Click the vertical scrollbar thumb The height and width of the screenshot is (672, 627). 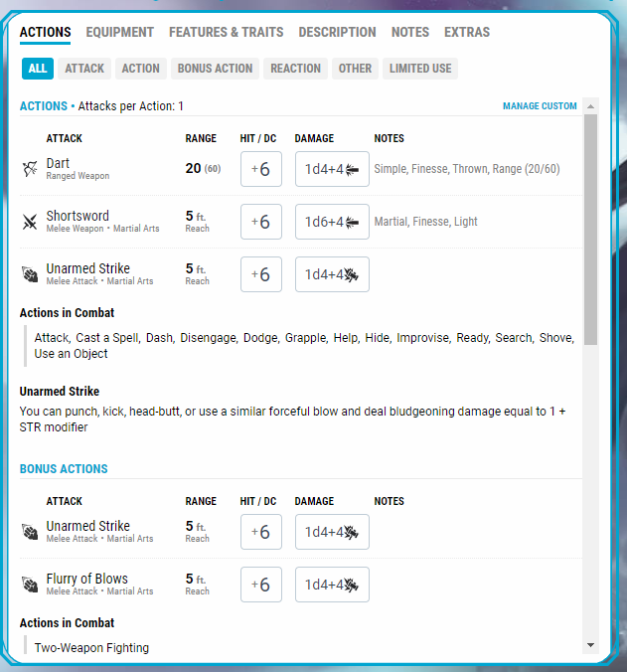(x=591, y=230)
